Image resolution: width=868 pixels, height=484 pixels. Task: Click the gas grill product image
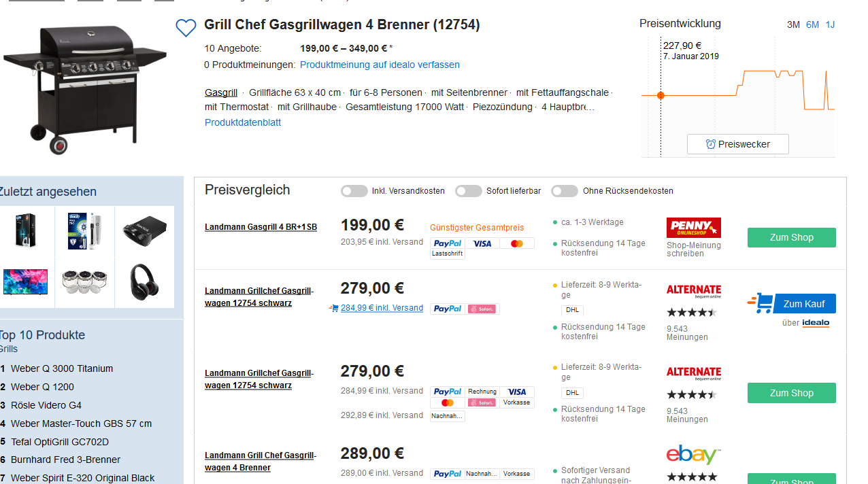pyautogui.click(x=85, y=85)
